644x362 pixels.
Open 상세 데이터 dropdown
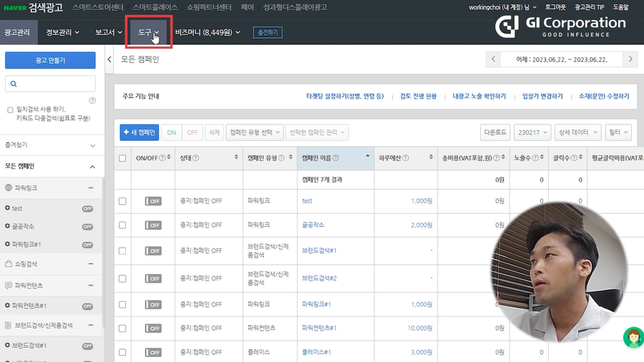(578, 132)
